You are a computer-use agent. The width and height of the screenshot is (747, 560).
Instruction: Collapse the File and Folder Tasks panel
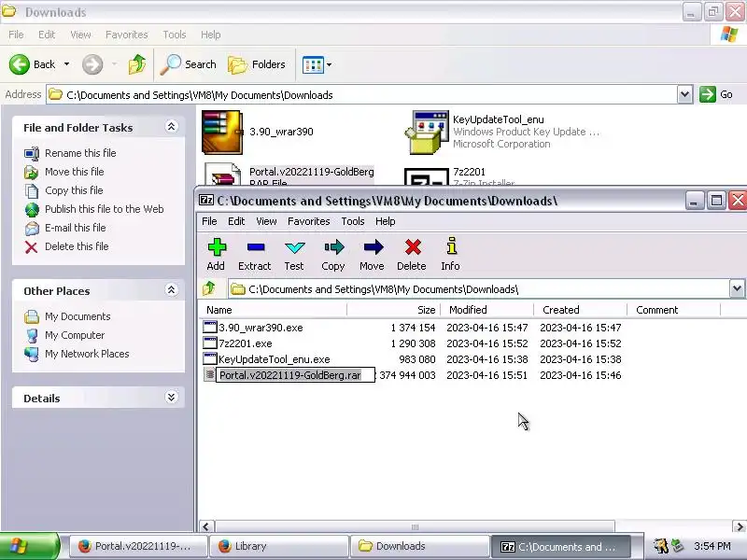click(x=172, y=127)
